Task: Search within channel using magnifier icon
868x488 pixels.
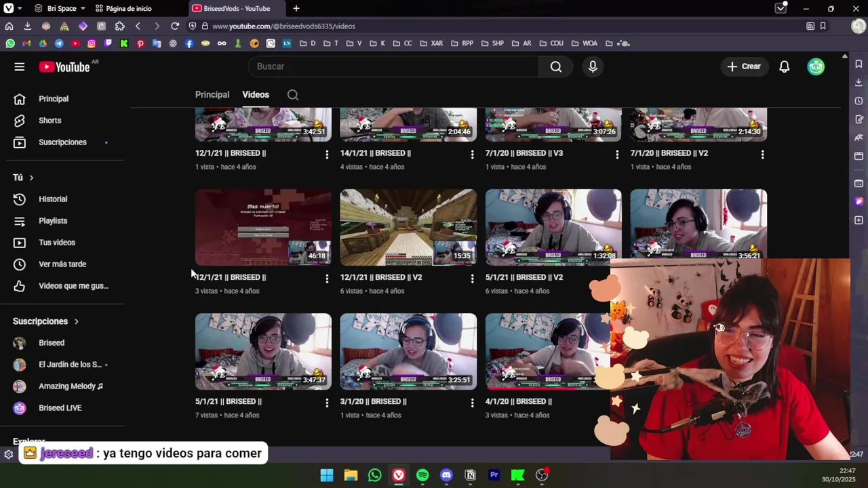Action: coord(293,95)
